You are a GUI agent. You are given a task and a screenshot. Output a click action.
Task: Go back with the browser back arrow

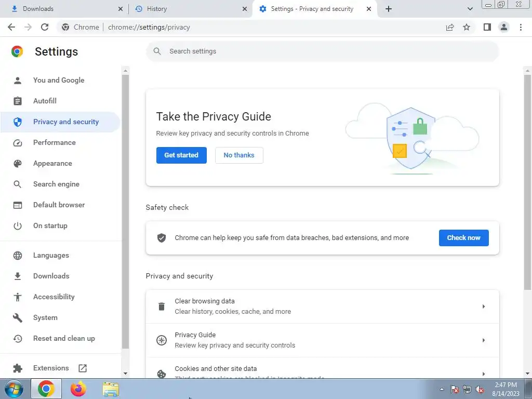pos(11,27)
